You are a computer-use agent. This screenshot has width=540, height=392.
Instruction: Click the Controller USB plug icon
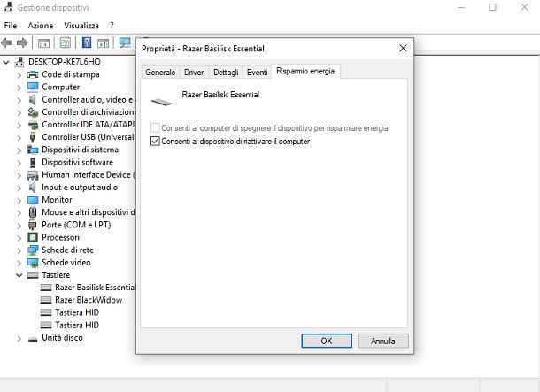[33, 137]
